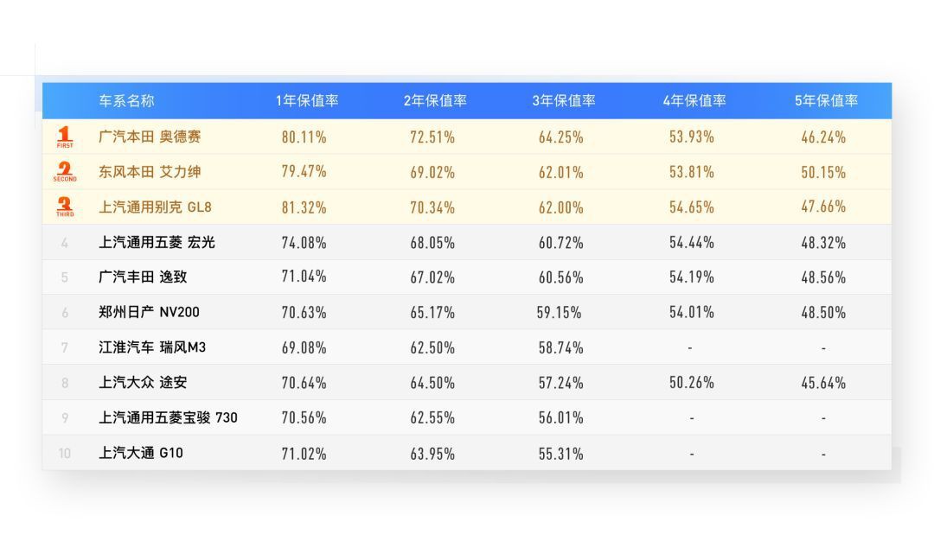Select the 车系名称 column header

tap(126, 100)
